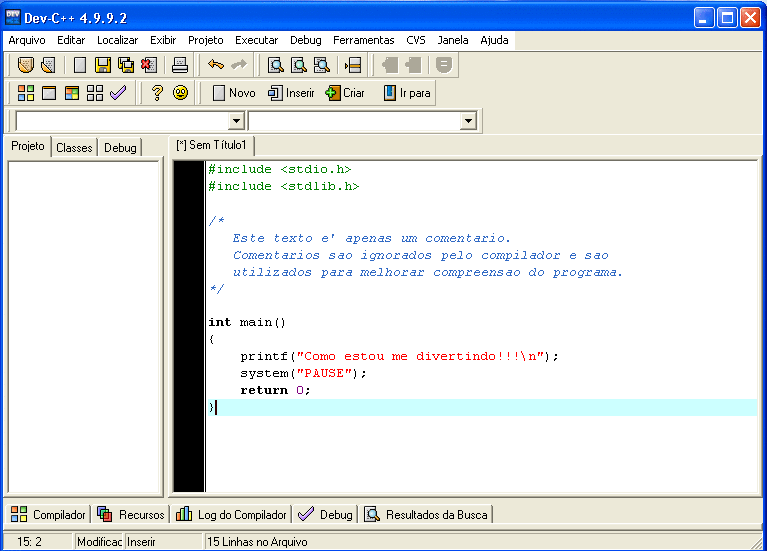767x551 pixels.
Task: Expand the right member function combo box
Action: (x=468, y=121)
